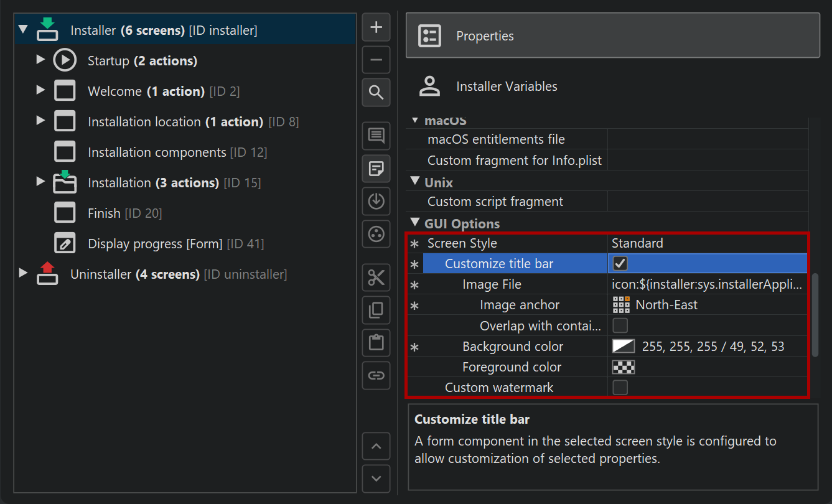Viewport: 832px width, 504px height.
Task: Uncheck the Customize title bar checkbox
Action: pyautogui.click(x=620, y=264)
